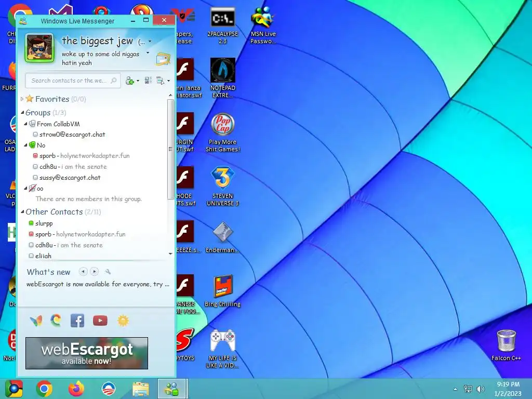Open the Obama logo taskbar icon
Image resolution: width=532 pixels, height=399 pixels.
click(109, 389)
